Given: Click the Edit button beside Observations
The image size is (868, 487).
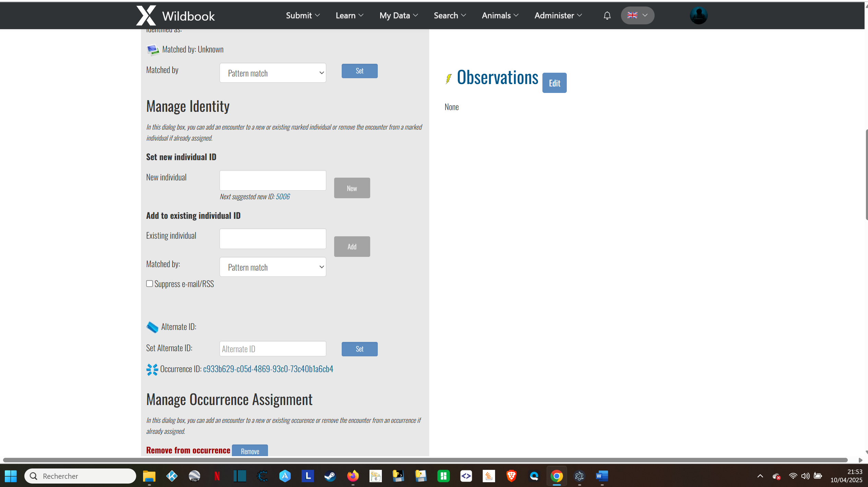Looking at the screenshot, I should (x=554, y=83).
